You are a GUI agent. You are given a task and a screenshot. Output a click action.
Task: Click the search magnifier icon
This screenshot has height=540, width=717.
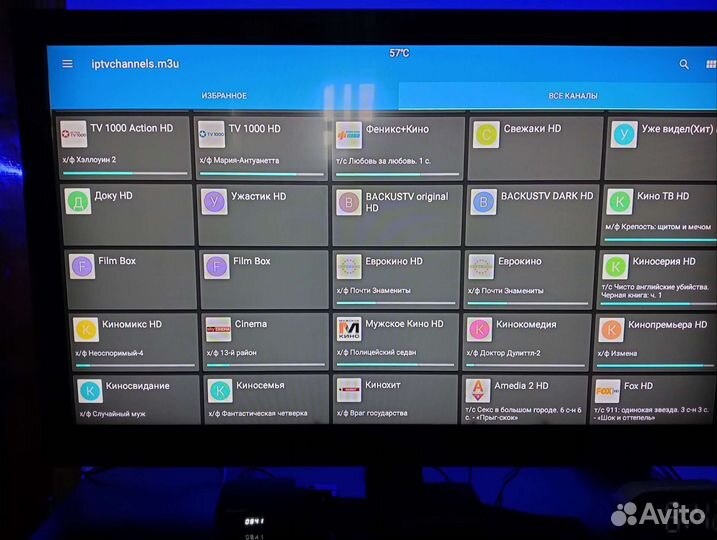click(684, 64)
